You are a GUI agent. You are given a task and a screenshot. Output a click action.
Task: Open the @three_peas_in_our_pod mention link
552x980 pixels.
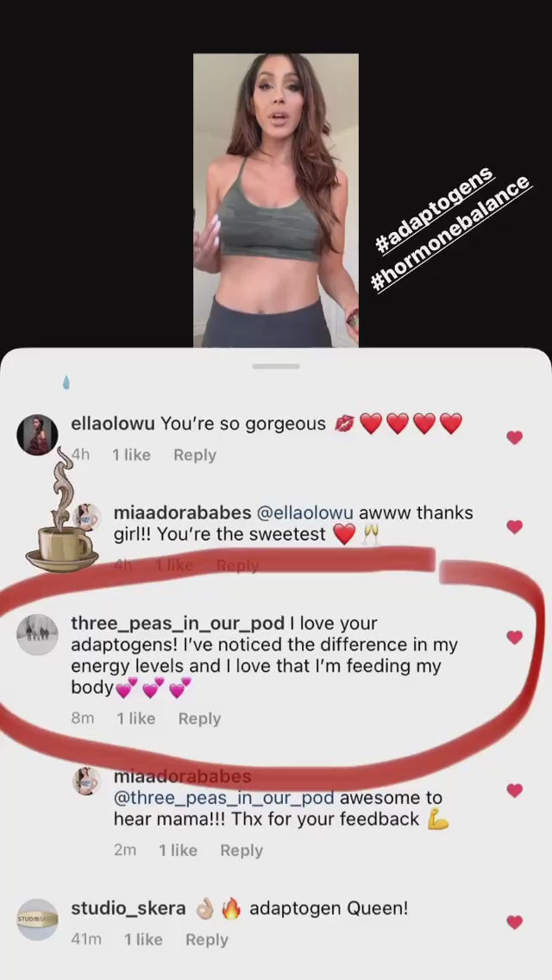click(x=223, y=798)
